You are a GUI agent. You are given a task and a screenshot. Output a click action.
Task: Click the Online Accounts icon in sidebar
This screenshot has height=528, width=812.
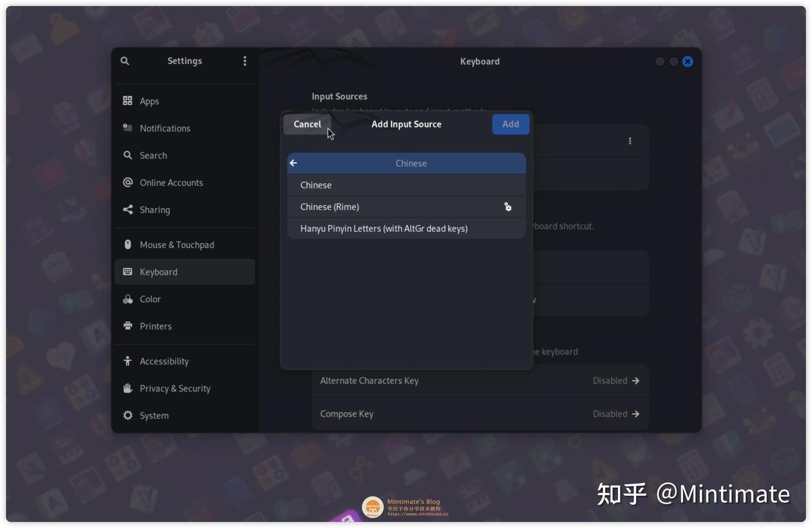127,182
